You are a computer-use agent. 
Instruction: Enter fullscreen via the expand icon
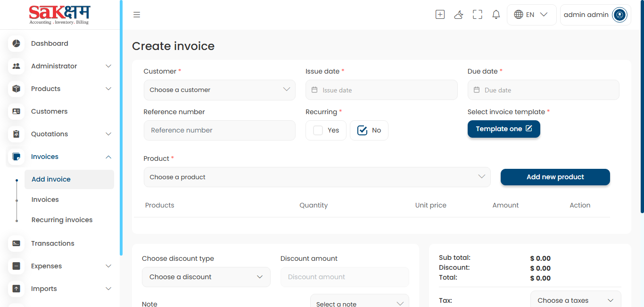click(477, 14)
